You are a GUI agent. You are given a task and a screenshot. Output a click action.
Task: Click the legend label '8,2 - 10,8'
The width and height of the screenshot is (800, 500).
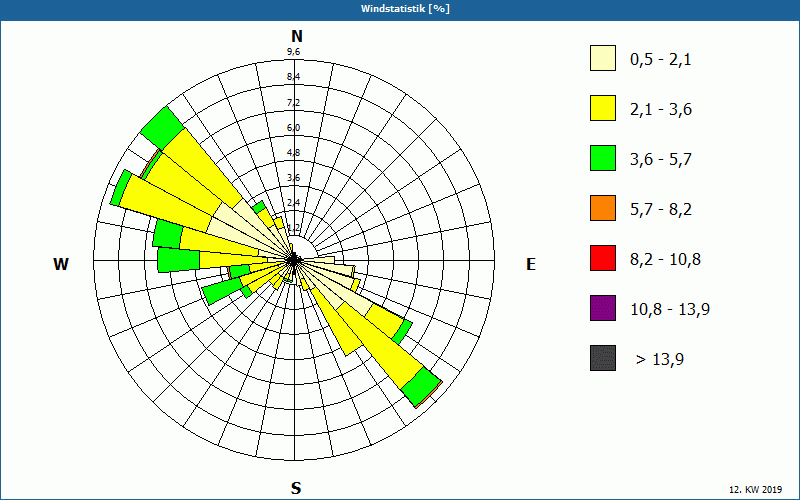tap(665, 260)
